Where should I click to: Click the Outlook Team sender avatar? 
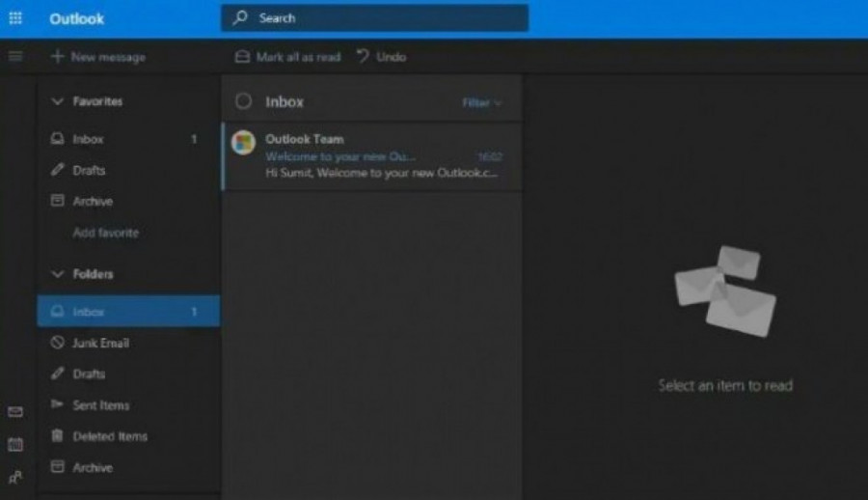[x=244, y=143]
